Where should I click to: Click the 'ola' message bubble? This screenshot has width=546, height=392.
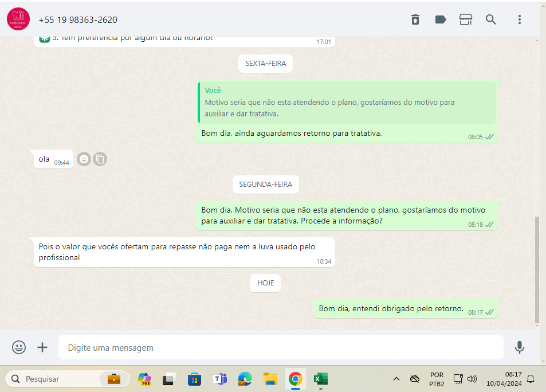point(54,159)
